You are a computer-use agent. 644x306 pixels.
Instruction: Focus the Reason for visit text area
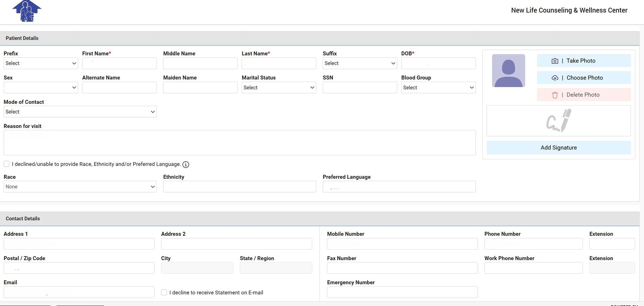(x=239, y=143)
